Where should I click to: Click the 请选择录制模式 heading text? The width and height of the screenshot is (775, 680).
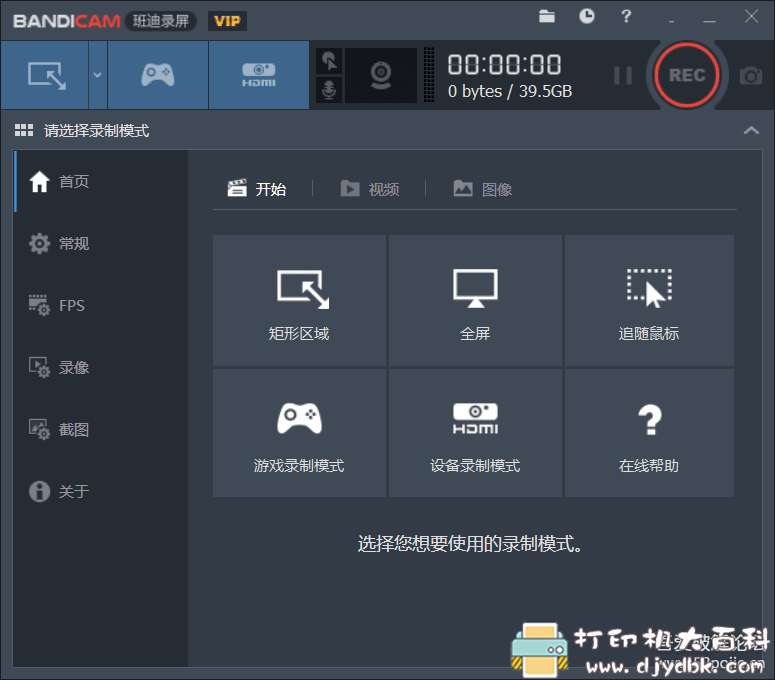point(96,130)
